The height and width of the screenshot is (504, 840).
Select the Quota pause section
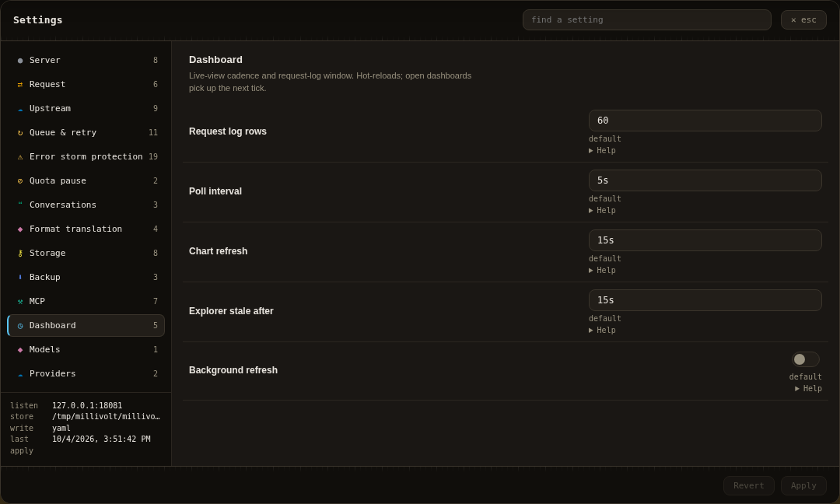86,181
